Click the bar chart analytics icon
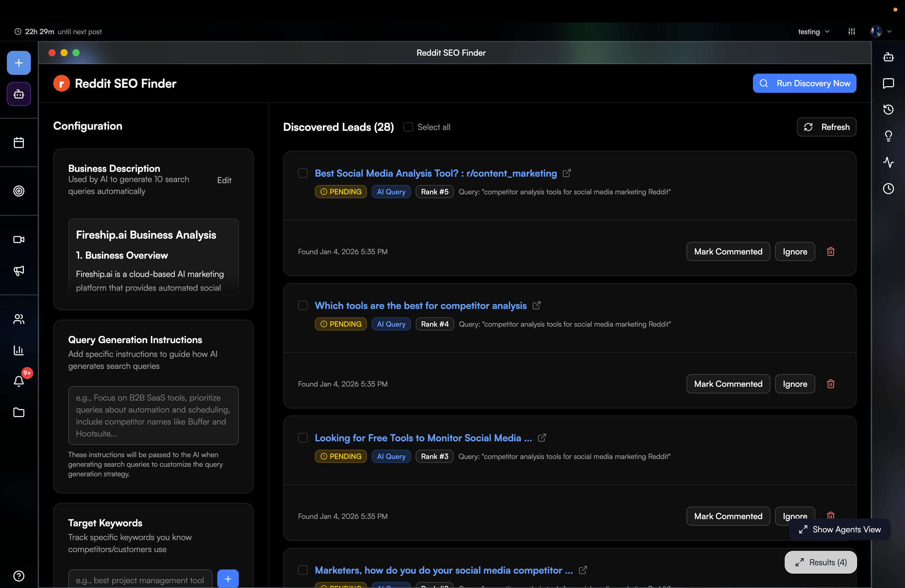Screen dimensions: 905x588 (x=19, y=350)
